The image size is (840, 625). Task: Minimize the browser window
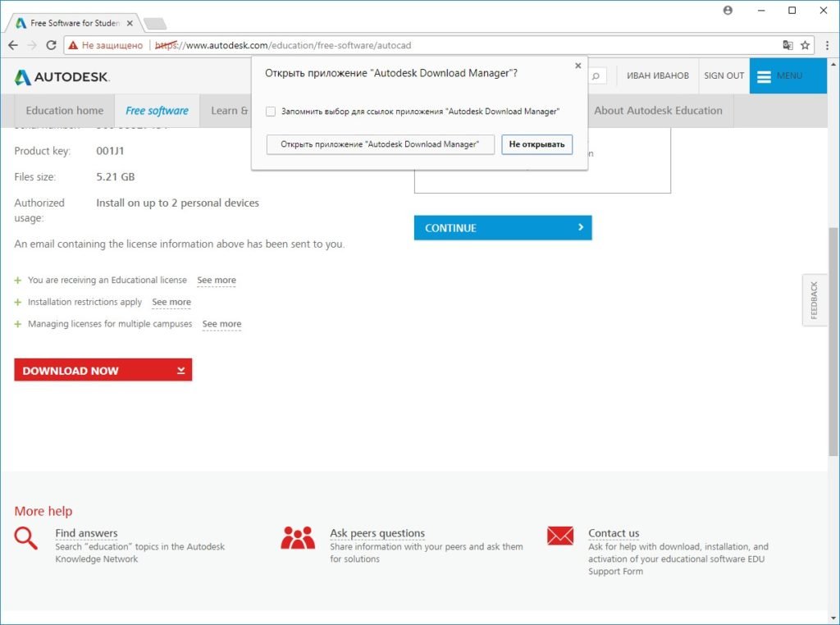760,10
